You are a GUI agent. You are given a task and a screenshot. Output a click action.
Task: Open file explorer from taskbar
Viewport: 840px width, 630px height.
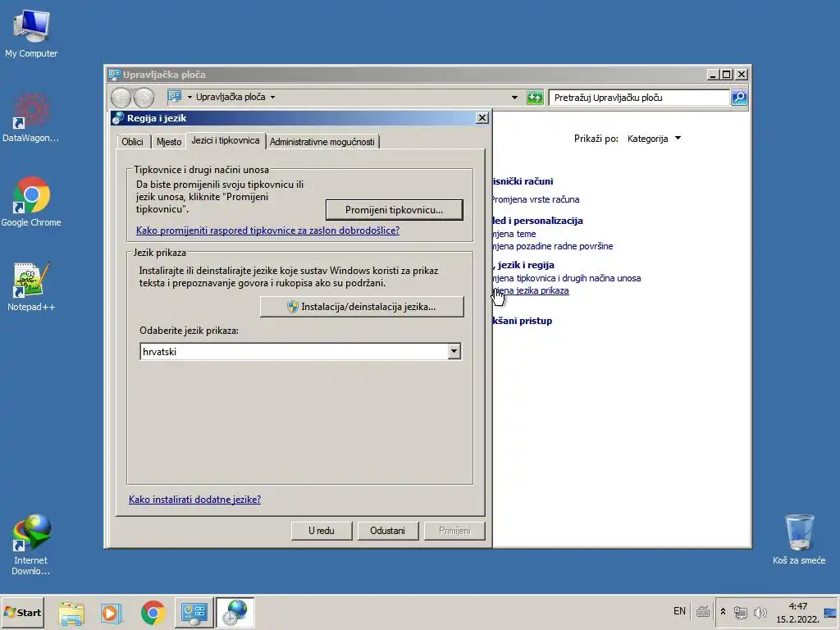pos(71,613)
